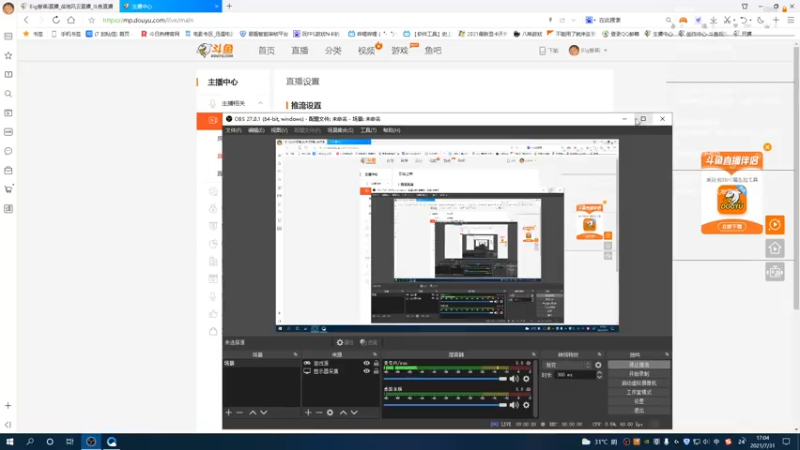Viewport: 800px width, 450px height.
Task: Click the orange play icon on right sidebar
Action: [x=774, y=224]
